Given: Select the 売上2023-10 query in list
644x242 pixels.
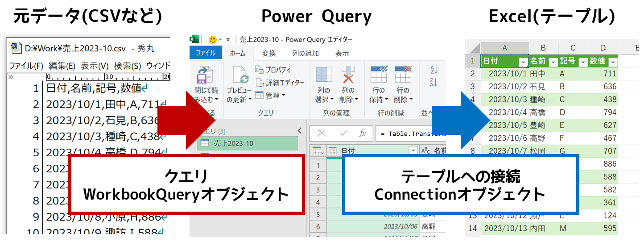Looking at the screenshot, I should (248, 143).
